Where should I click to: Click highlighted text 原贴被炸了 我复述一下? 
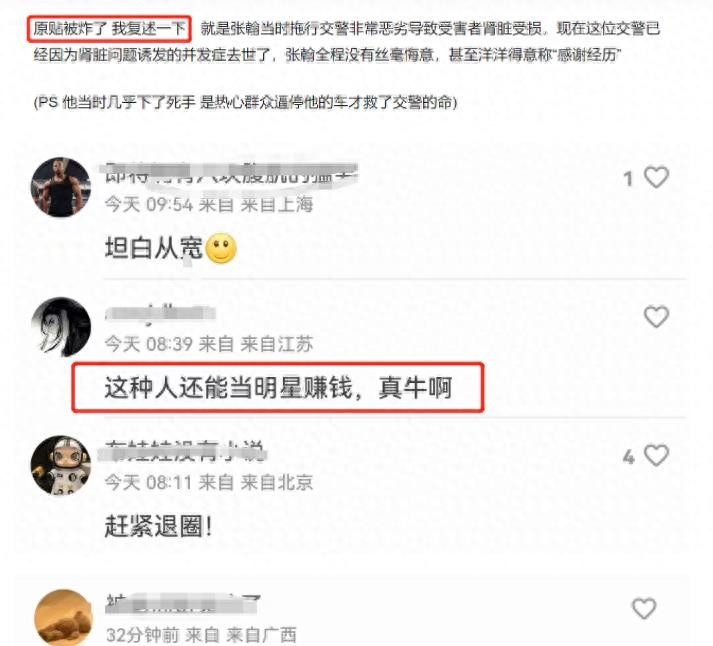(x=109, y=29)
